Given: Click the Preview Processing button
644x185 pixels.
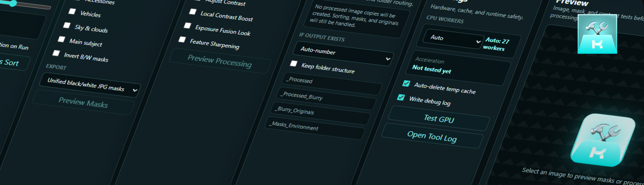Looking at the screenshot, I should pyautogui.click(x=219, y=61).
